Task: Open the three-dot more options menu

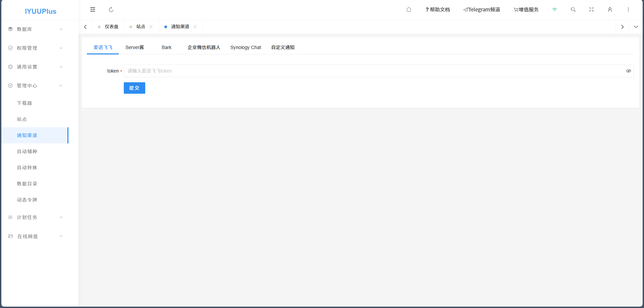Action: pyautogui.click(x=628, y=10)
